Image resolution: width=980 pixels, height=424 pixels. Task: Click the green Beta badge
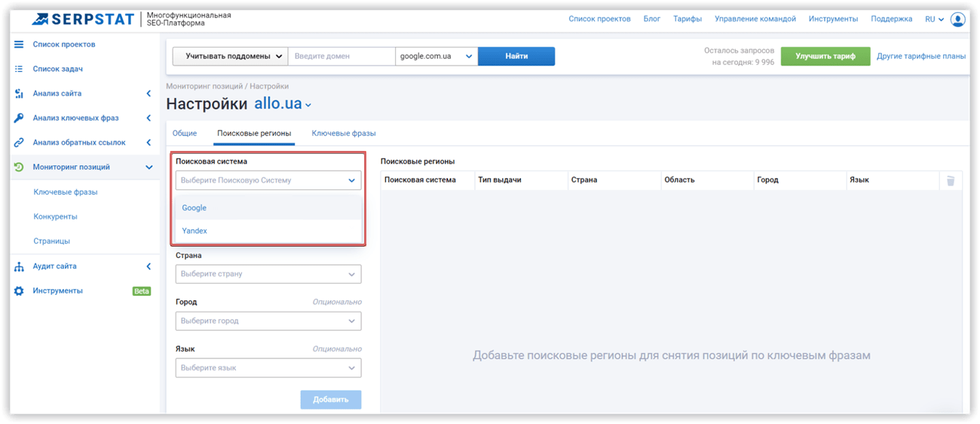click(142, 291)
